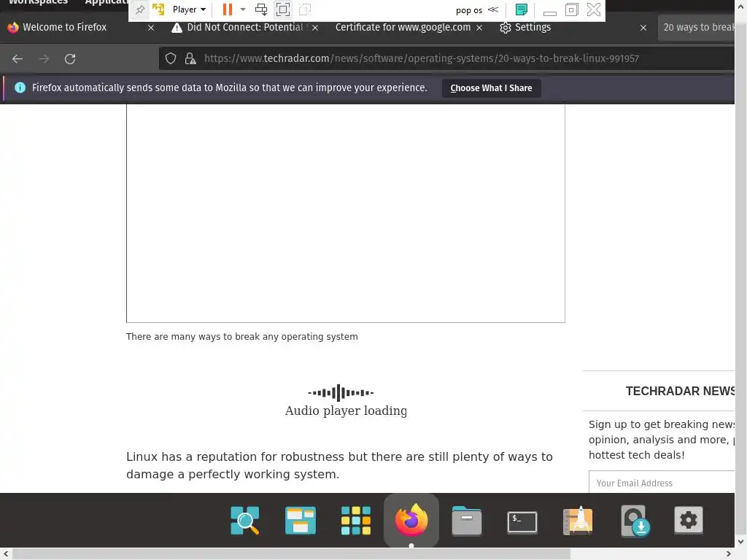Click the Send Ctrl+Alt+Del icon
This screenshot has height=560, width=747.
click(261, 9)
